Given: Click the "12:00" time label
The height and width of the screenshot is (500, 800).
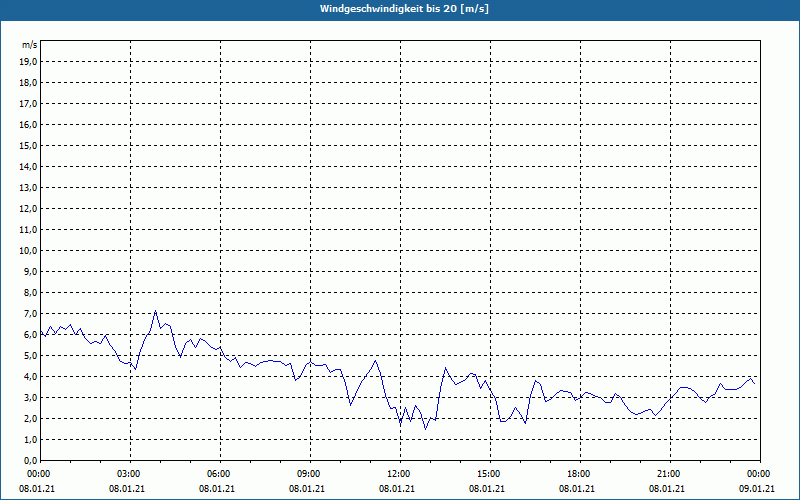Looking at the screenshot, I should click(401, 474).
